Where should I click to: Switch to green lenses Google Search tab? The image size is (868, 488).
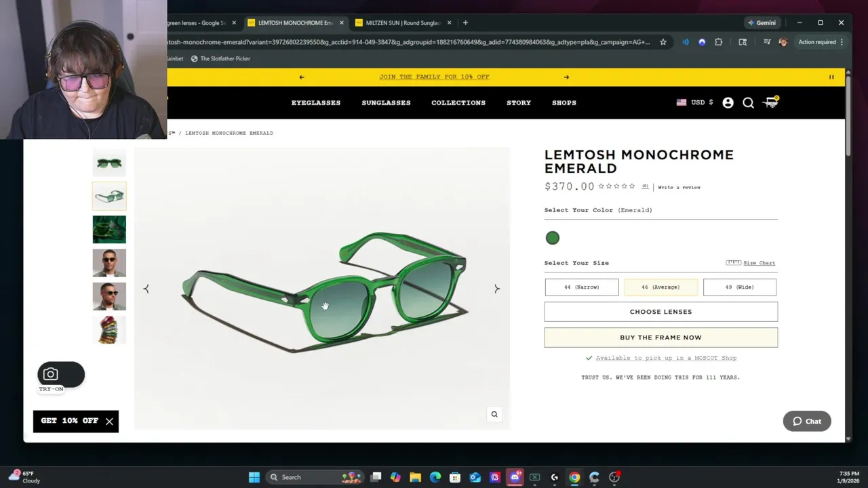(x=197, y=22)
